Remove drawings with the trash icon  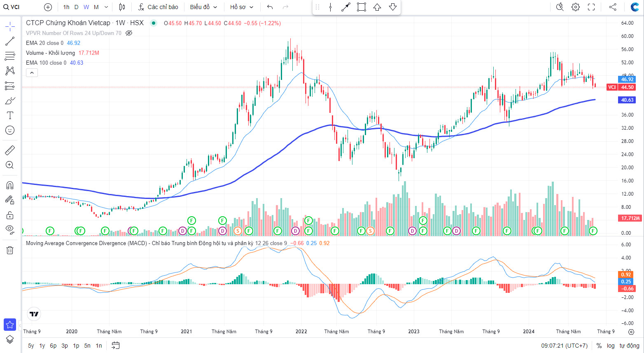coord(10,250)
